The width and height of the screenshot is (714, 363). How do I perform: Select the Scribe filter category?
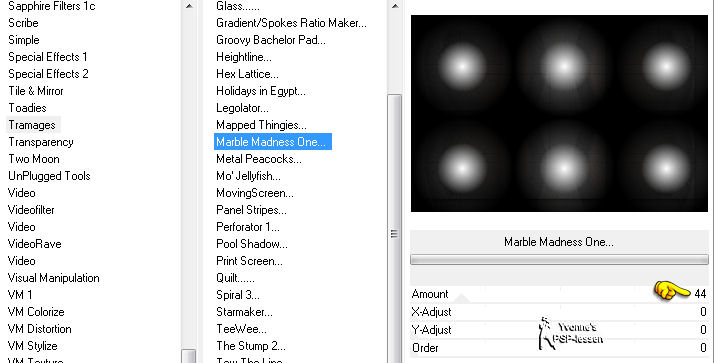coord(23,23)
